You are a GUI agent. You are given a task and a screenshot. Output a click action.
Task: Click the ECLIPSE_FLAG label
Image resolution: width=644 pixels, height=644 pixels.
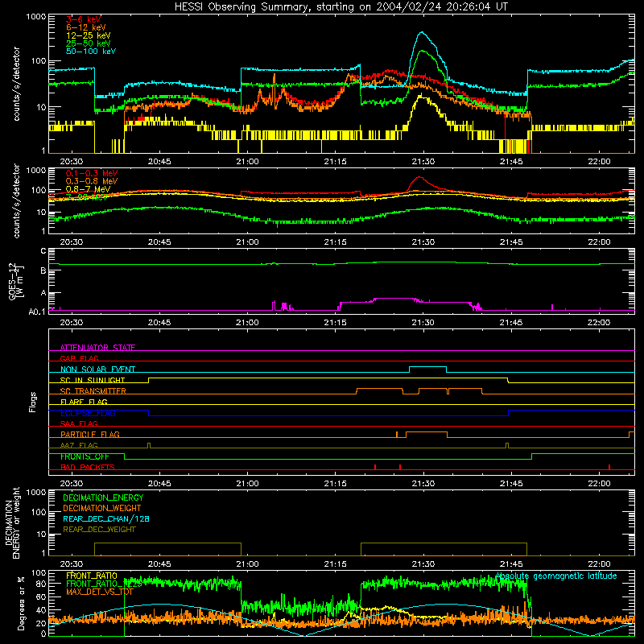point(88,413)
